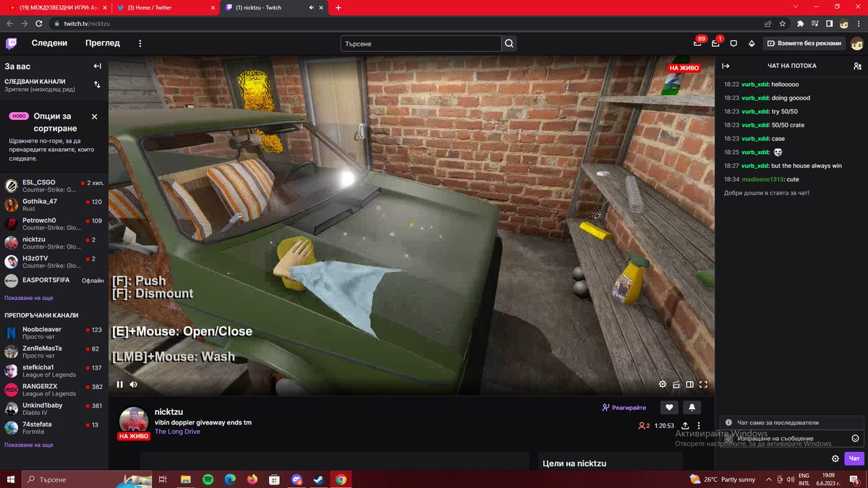Open Firefox from the taskbar
Image resolution: width=868 pixels, height=488 pixels.
252,479
